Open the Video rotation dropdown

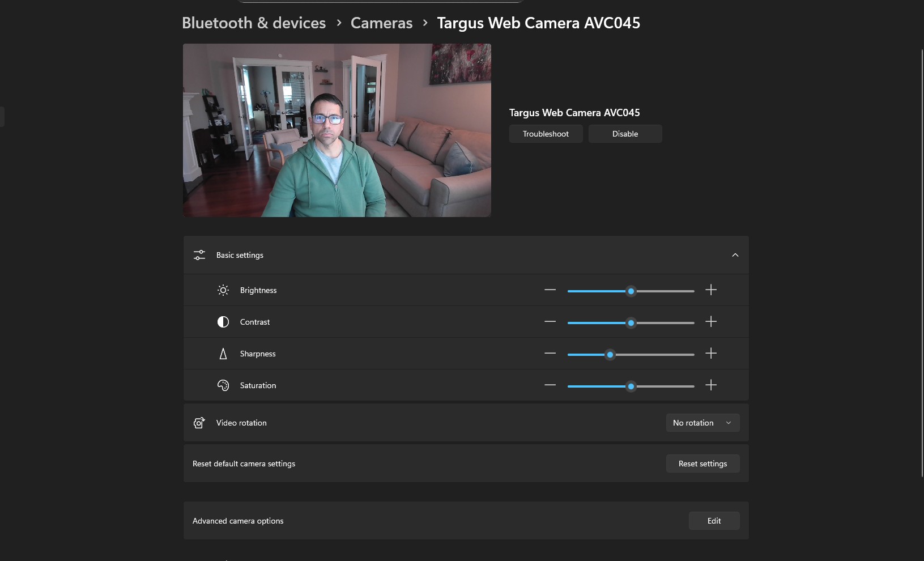[x=702, y=423]
